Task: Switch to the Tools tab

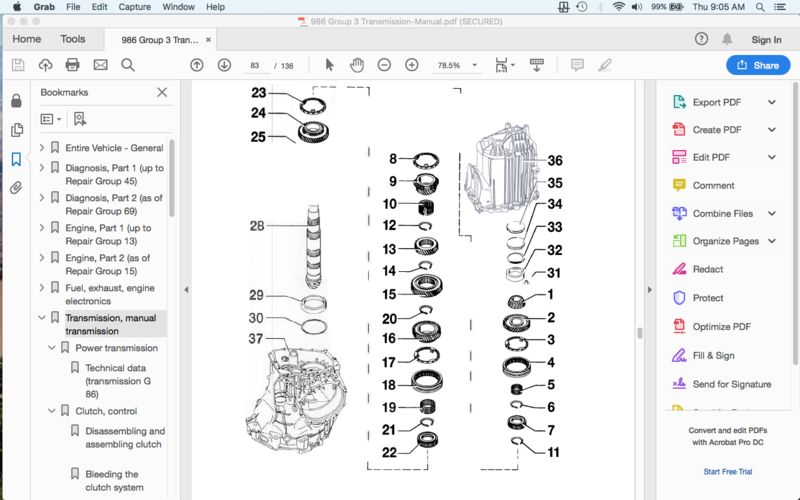Action: 73,39
